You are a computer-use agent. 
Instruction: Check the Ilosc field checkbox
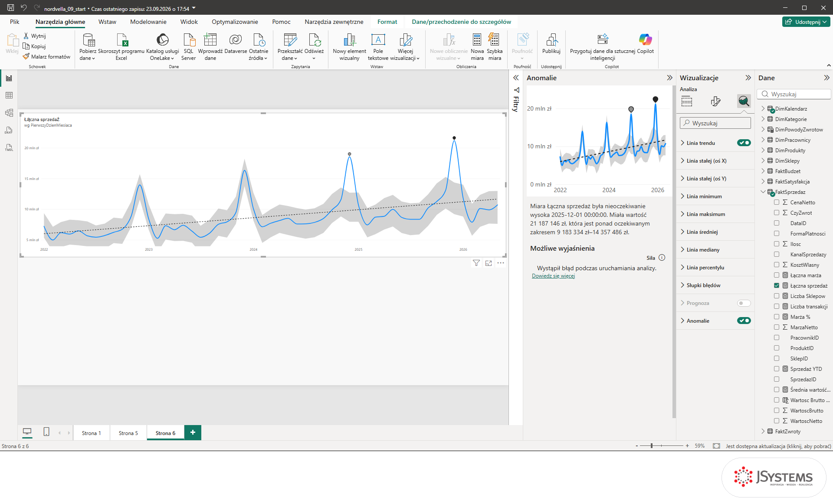click(x=777, y=244)
